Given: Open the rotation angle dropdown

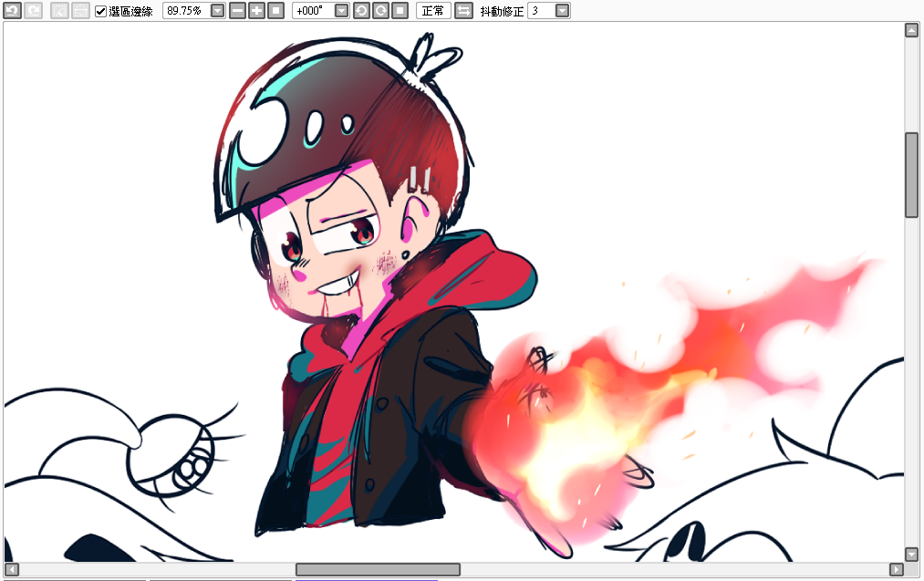Looking at the screenshot, I should click(341, 11).
